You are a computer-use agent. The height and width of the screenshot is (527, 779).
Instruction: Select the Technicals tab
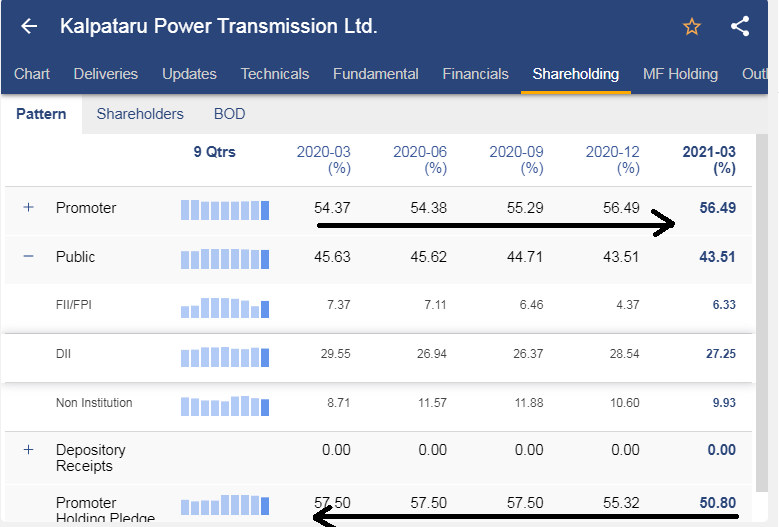pyautogui.click(x=275, y=74)
